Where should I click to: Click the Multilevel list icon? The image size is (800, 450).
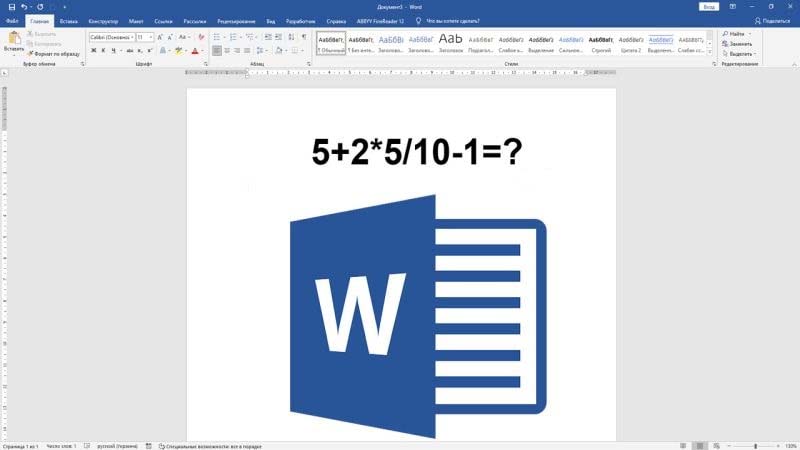249,37
